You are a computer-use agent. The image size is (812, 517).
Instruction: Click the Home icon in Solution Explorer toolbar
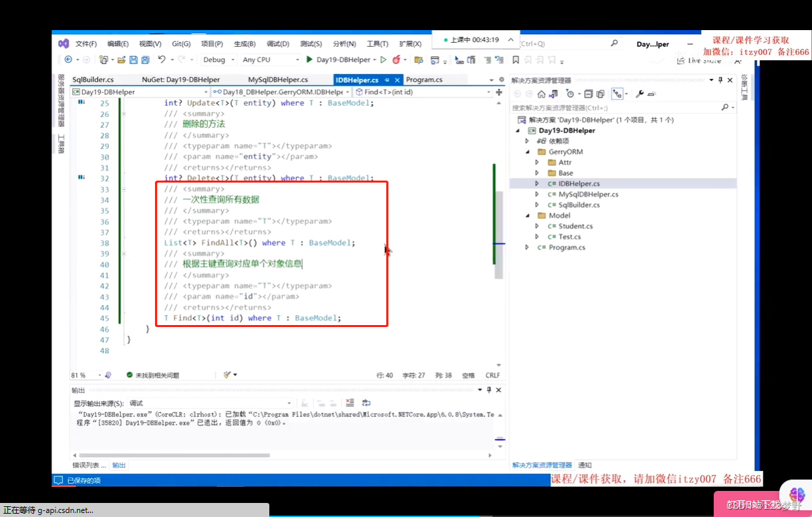[541, 94]
